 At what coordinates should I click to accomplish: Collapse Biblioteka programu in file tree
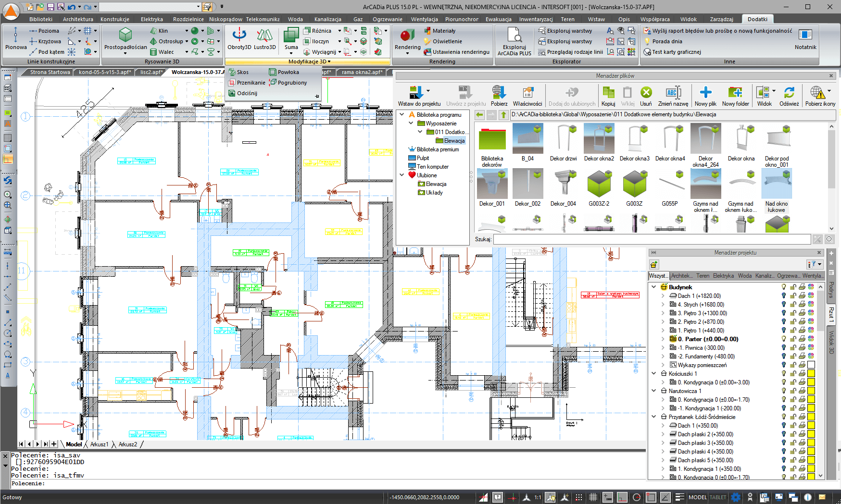pyautogui.click(x=402, y=115)
